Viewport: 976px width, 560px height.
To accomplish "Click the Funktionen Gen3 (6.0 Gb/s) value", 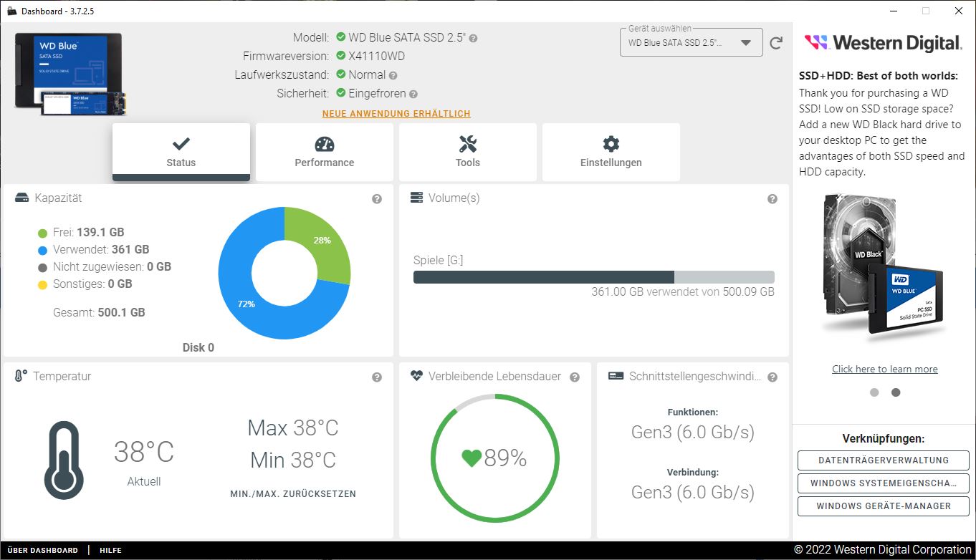I will pos(693,433).
